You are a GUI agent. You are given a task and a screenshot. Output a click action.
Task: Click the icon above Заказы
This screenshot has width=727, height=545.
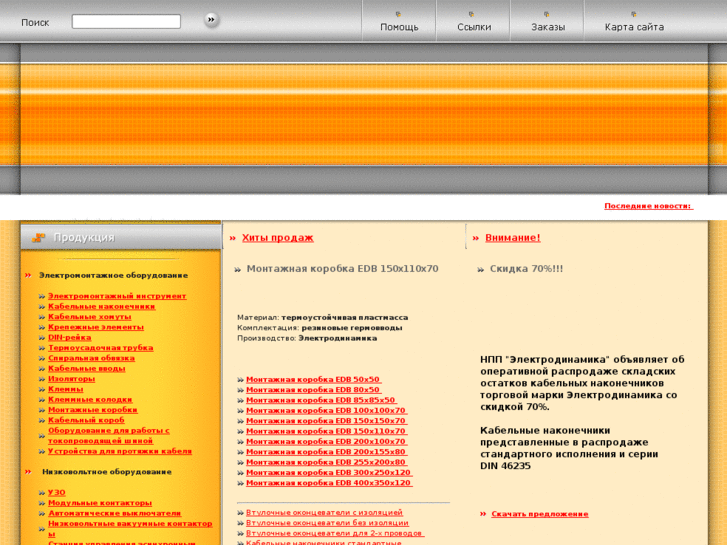[547, 14]
